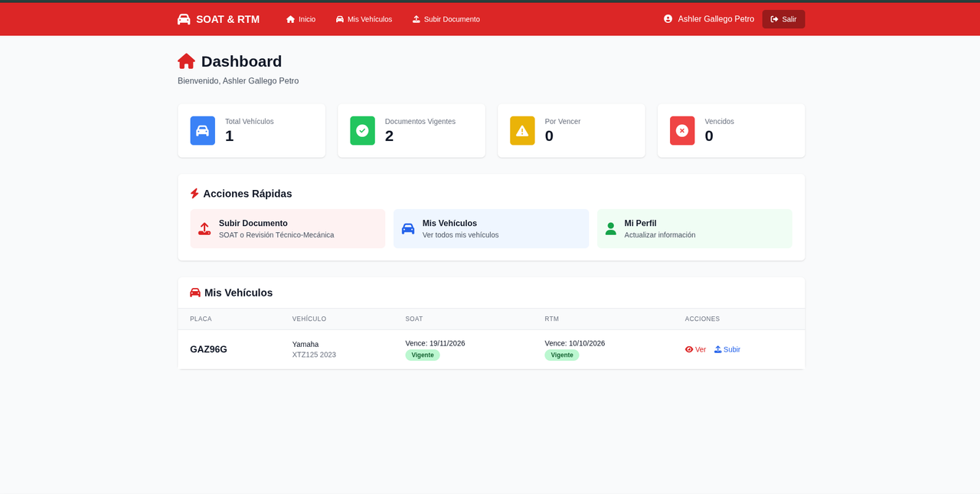Click the Documentos Vigentes count 2

[x=389, y=136]
